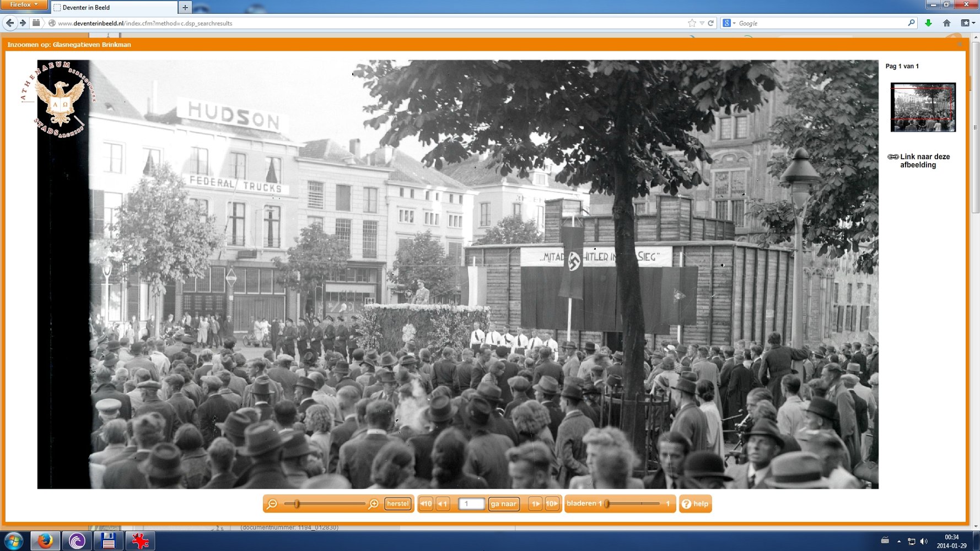Open the downloads green arrow
Viewport: 980px width, 551px height.
pos(928,23)
